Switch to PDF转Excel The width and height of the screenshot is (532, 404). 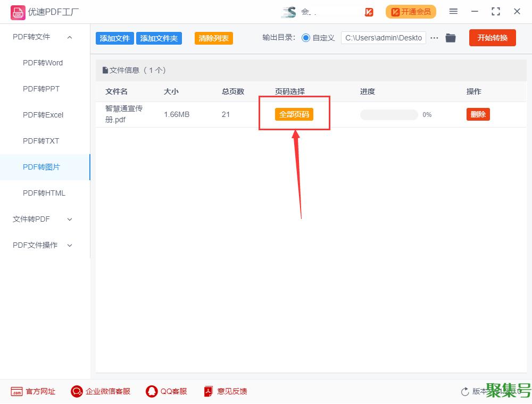pyautogui.click(x=43, y=115)
